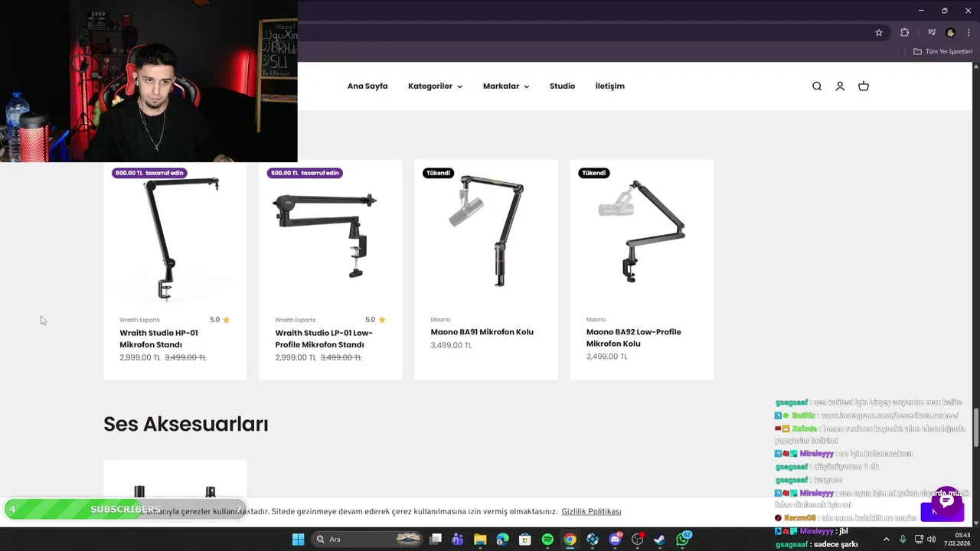The height and width of the screenshot is (551, 980).
Task: View the Maono BA92 arm image
Action: point(642,232)
